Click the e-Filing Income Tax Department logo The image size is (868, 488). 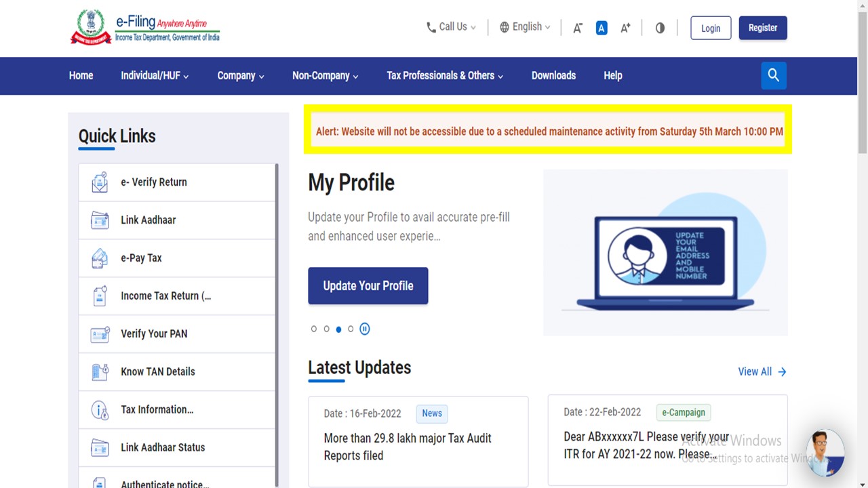(145, 28)
